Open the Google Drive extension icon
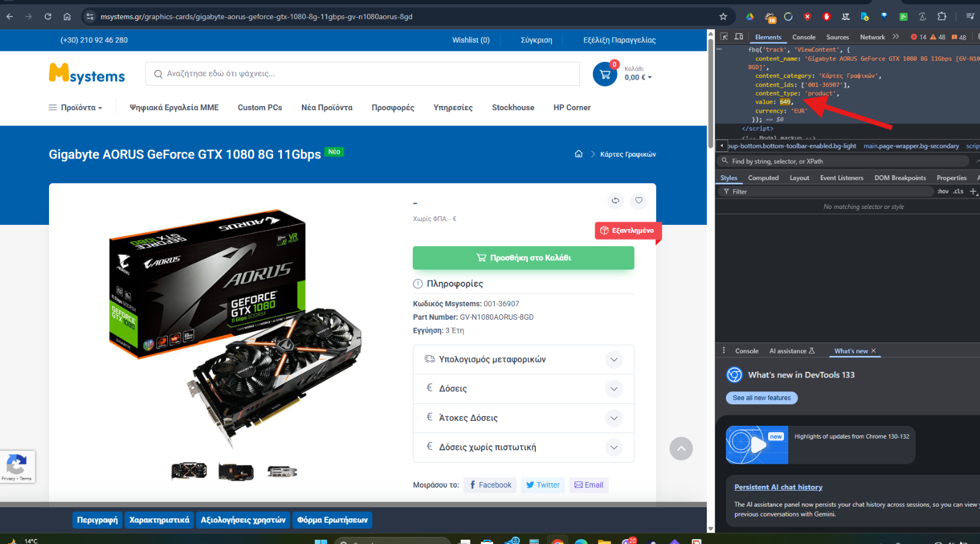980x544 pixels. tap(750, 17)
